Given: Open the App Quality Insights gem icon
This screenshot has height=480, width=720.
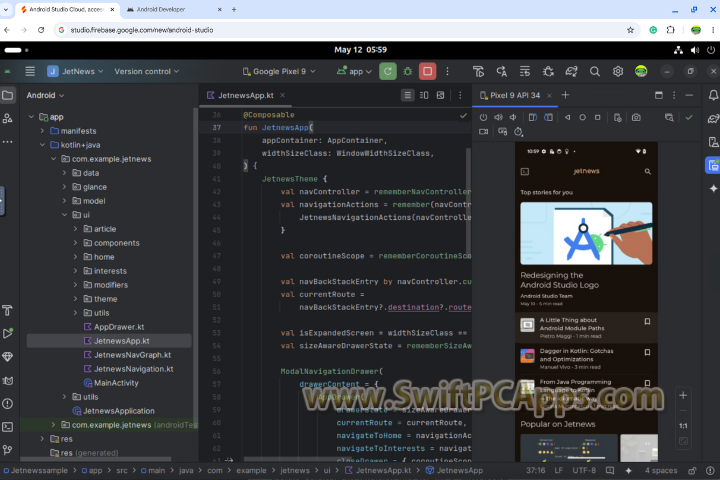Looking at the screenshot, I should coord(8,356).
